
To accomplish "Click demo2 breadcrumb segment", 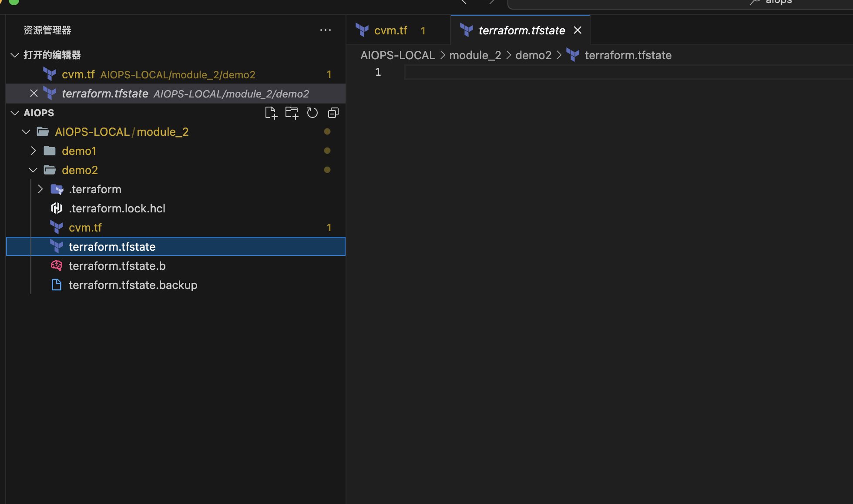I will [534, 55].
